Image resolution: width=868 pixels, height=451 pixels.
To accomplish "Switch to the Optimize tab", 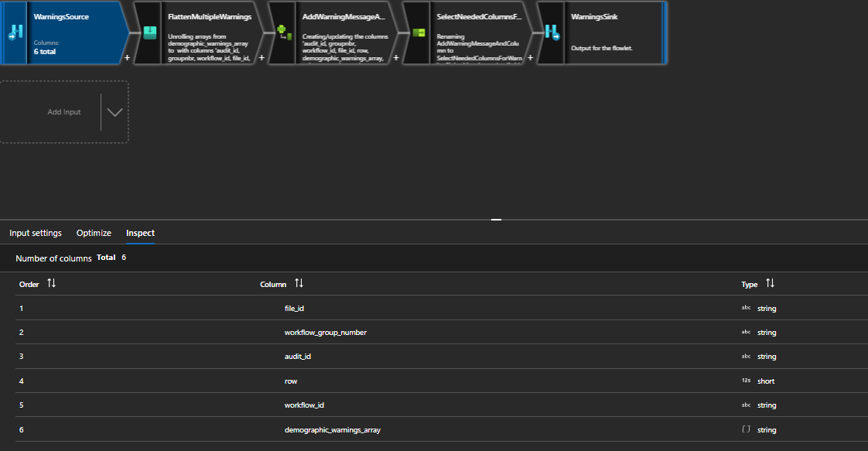I will tap(94, 233).
